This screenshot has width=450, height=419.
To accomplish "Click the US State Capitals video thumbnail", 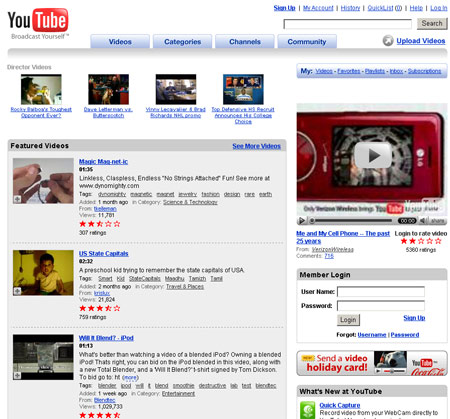I will pos(43,273).
